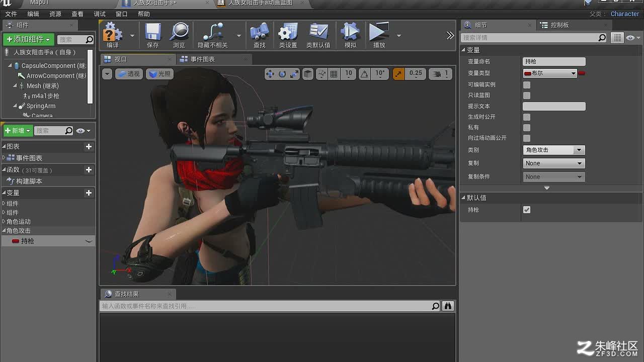The height and width of the screenshot is (362, 644).
Task: Toggle 只读蓝图 checkbox
Action: [527, 96]
